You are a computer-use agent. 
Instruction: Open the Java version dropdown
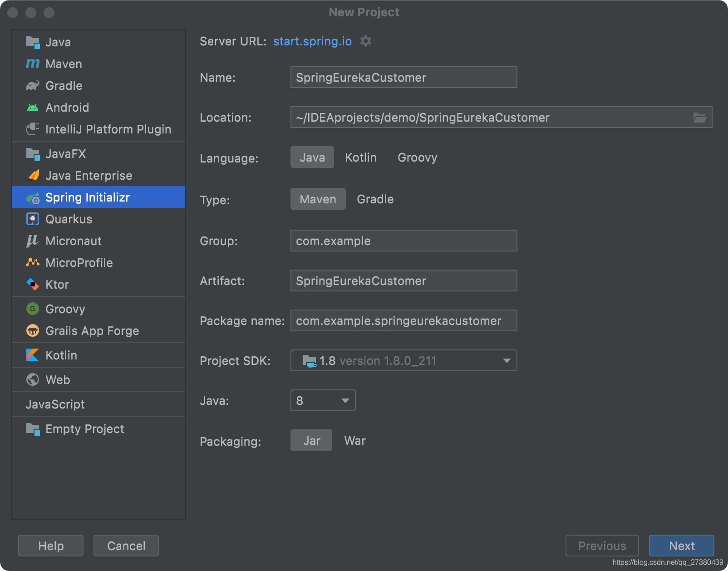tap(323, 401)
